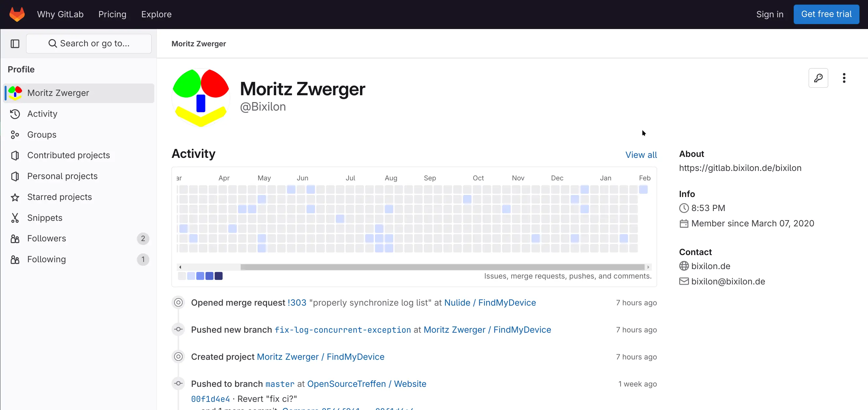Open merge request !303 link
This screenshot has width=868, height=410.
tap(296, 303)
